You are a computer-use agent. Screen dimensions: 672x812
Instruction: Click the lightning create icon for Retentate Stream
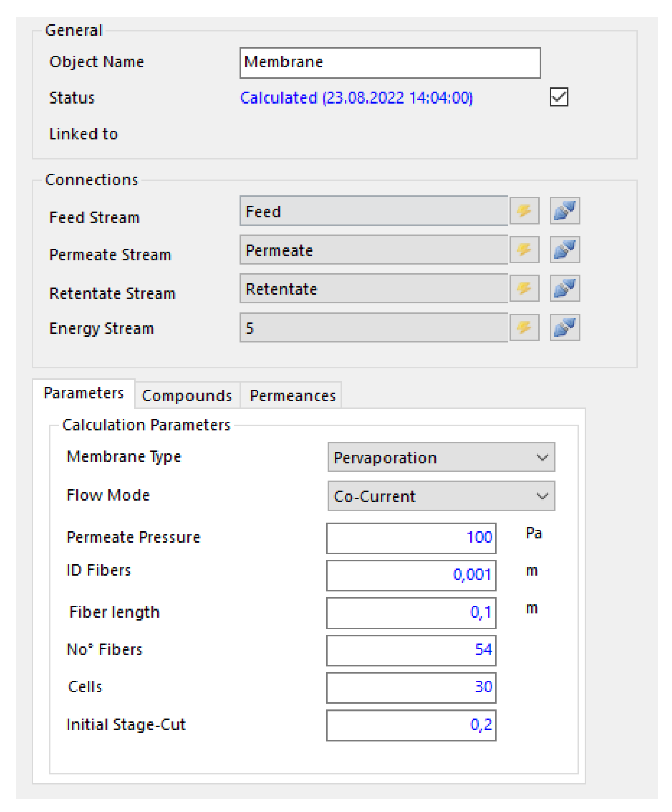pos(524,288)
